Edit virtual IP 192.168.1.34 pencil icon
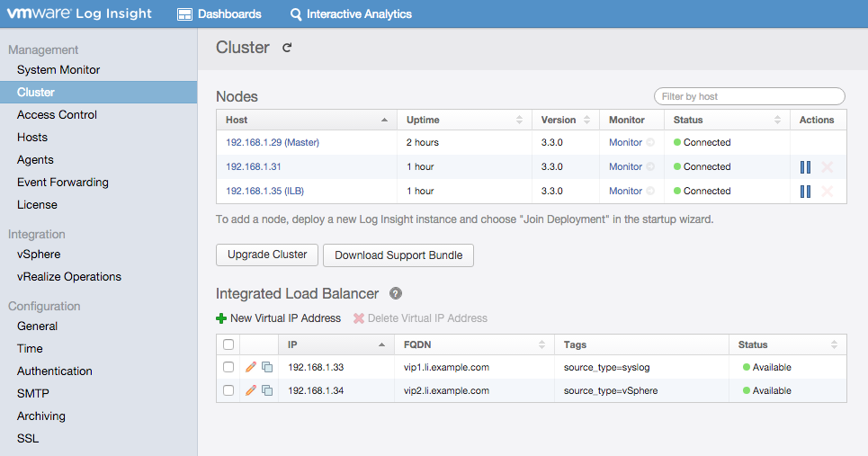The height and width of the screenshot is (456, 868). (251, 390)
